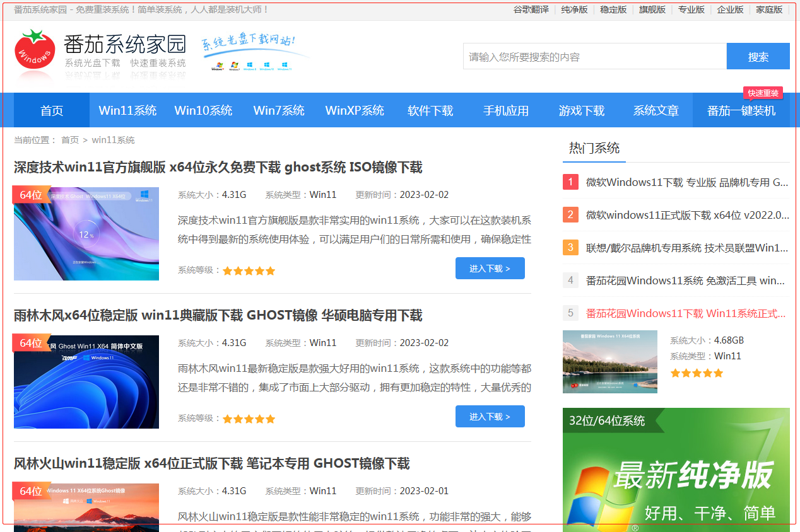Click the win11系统 breadcrumb link

pyautogui.click(x=114, y=140)
